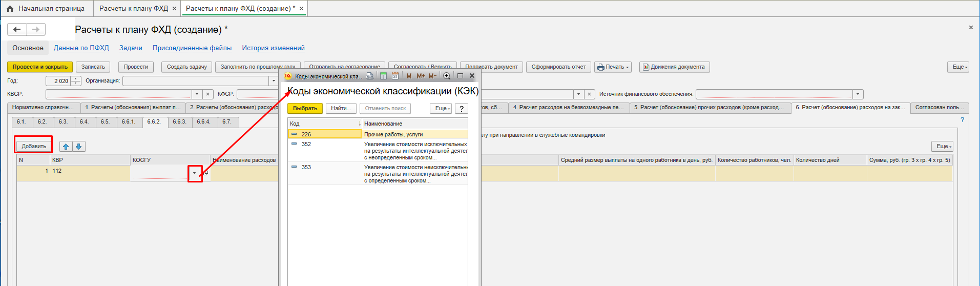
Task: Switch to the Данные по ПФХД link
Action: 81,48
